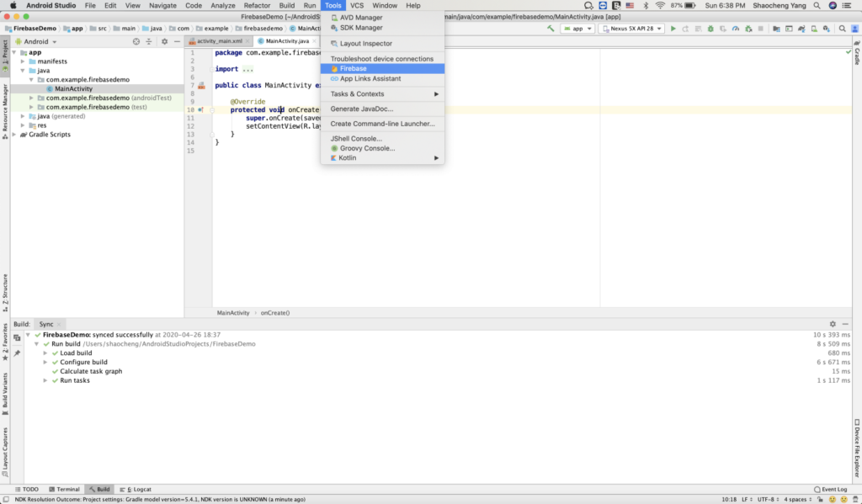Toggle the Resource Manager side tab
862x504 pixels.
(x=5, y=112)
